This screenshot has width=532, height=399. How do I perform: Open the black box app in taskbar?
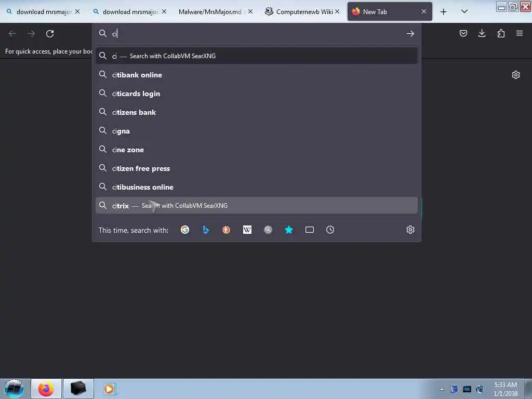[x=78, y=389]
